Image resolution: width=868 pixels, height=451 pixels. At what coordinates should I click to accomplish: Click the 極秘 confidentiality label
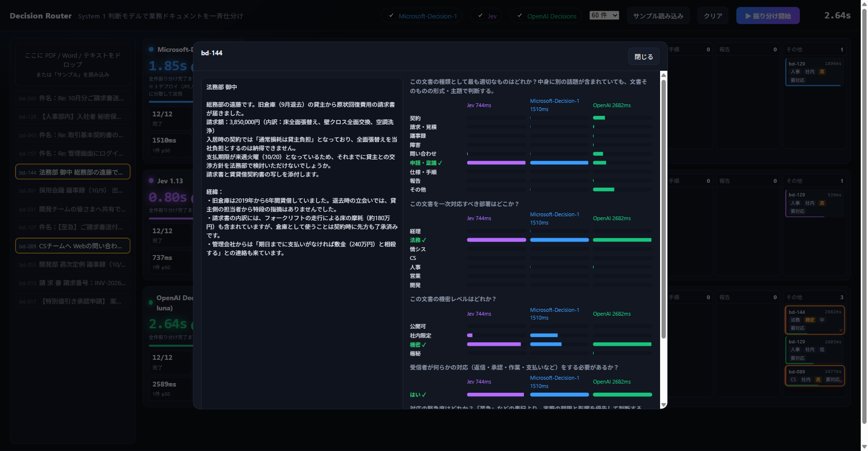(415, 354)
